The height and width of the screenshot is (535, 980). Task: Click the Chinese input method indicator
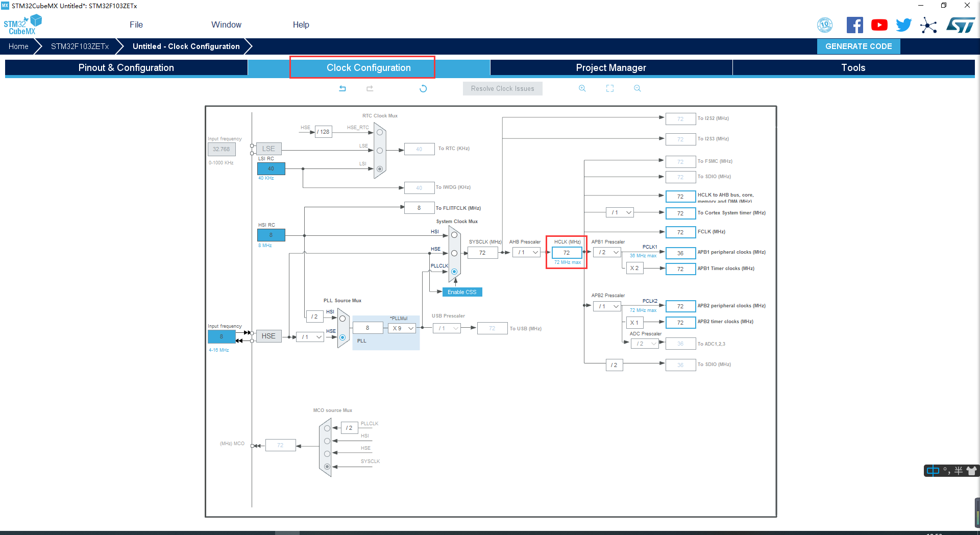933,471
